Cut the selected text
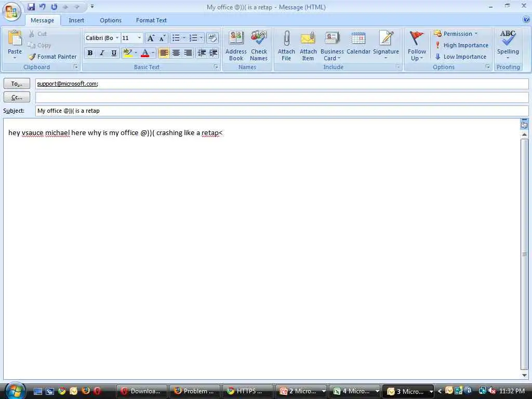 coord(37,34)
